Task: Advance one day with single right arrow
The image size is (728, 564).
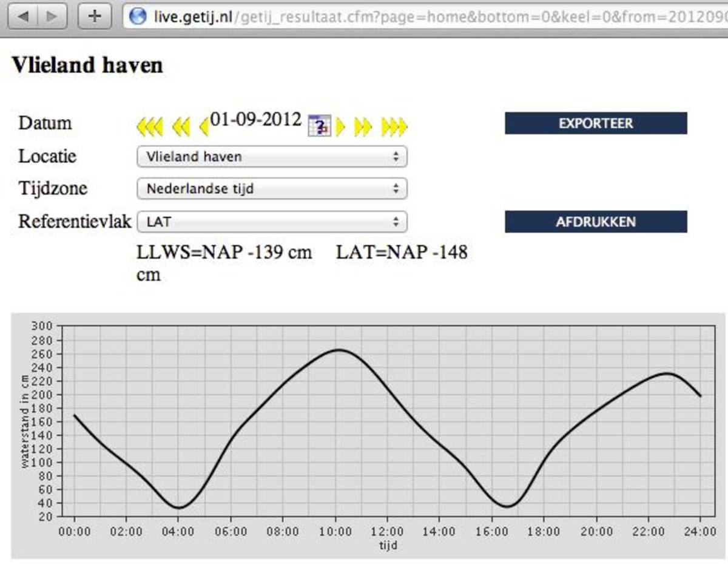Action: point(340,127)
